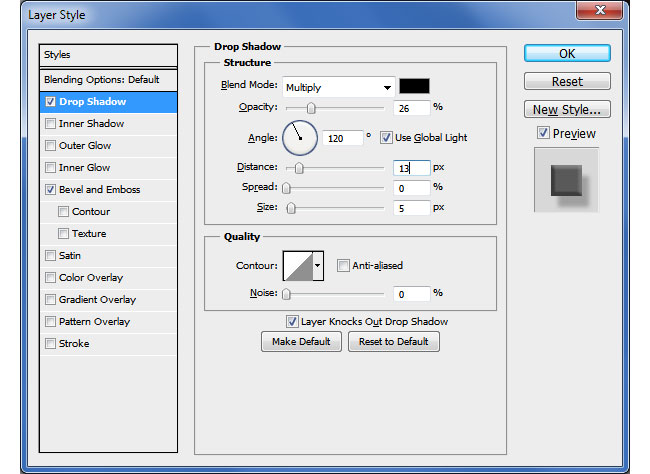
Task: Click the black shadow color swatch
Action: point(414,86)
